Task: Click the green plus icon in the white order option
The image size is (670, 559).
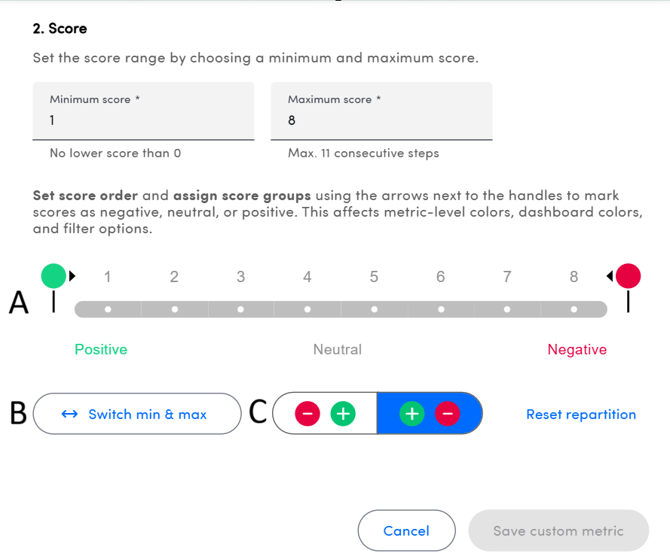Action: (343, 414)
